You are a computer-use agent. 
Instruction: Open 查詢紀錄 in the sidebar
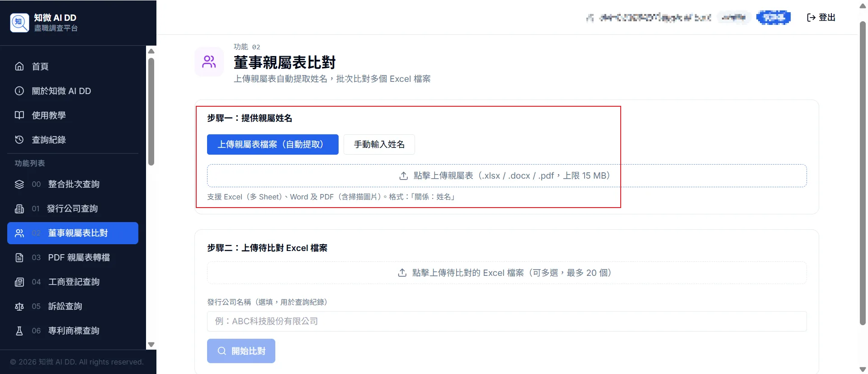click(x=73, y=140)
